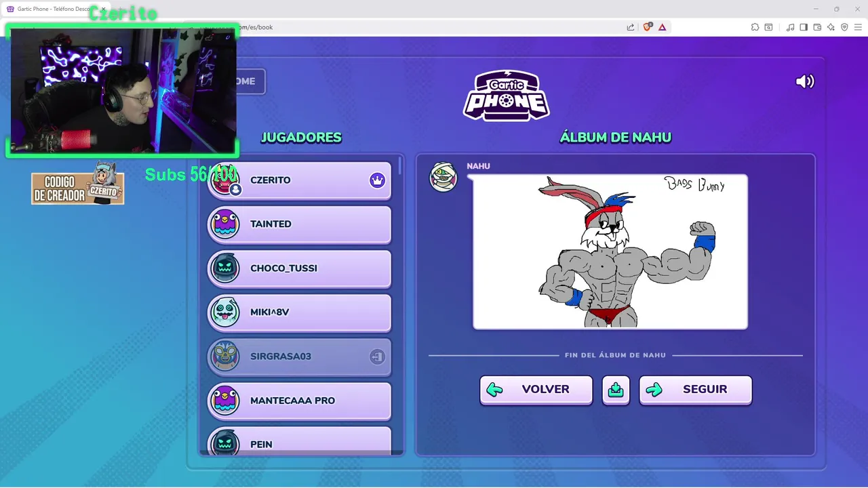
Task: Click the share page icon in address bar
Action: pos(631,27)
